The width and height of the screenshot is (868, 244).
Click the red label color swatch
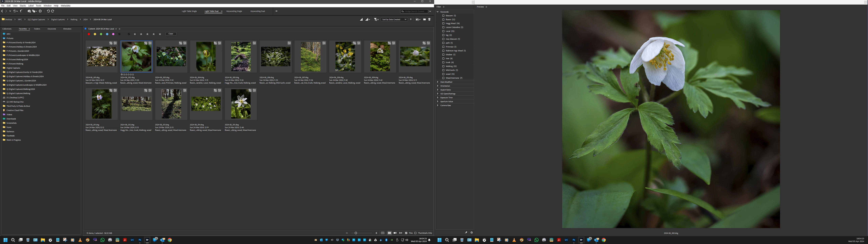pyautogui.click(x=89, y=34)
